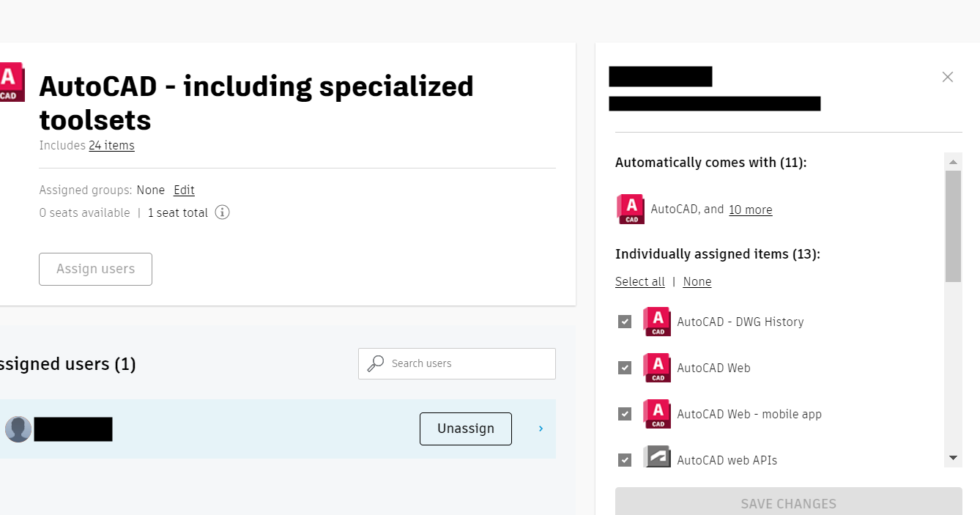The width and height of the screenshot is (980, 515).
Task: Click the user avatar in the assigned users row
Action: point(18,429)
